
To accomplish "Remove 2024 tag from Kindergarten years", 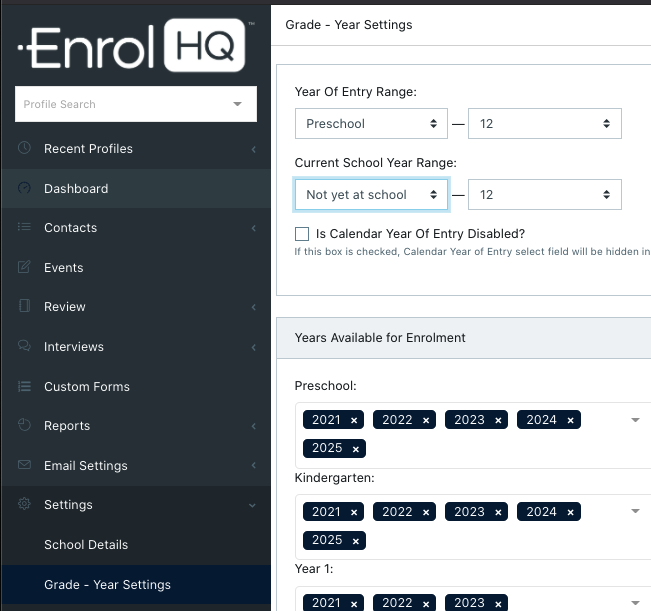I will [570, 512].
